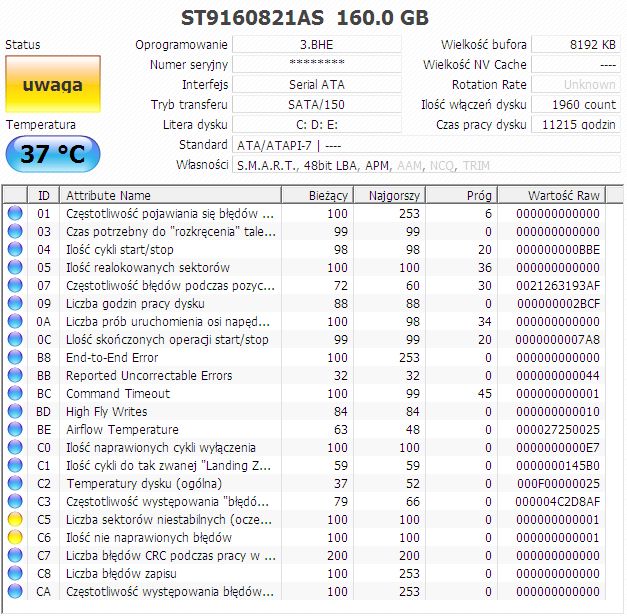
Task: Click the empty NV Cache size field
Action: [x=576, y=64]
